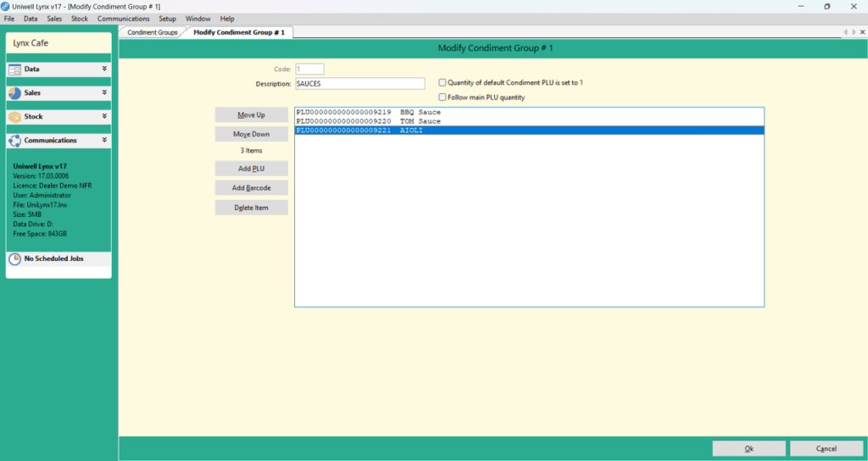The height and width of the screenshot is (461, 868).
Task: Expand the Sales sidebar section
Action: click(104, 92)
